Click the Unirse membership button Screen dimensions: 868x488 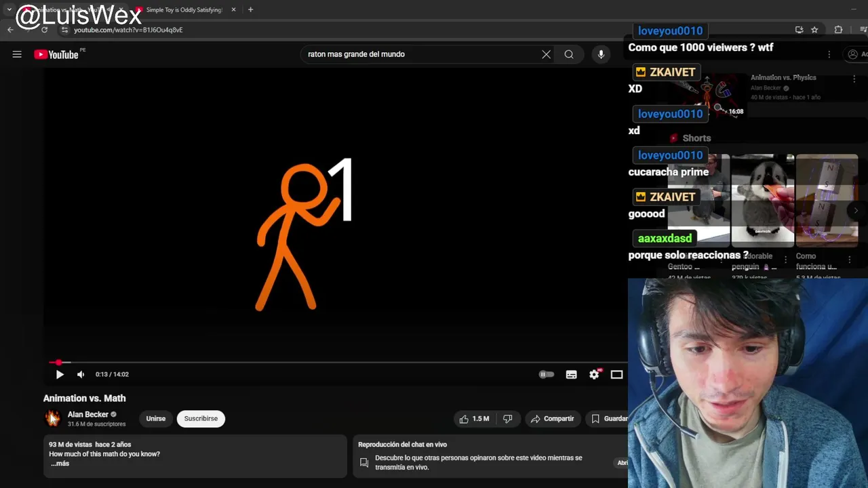tap(155, 418)
